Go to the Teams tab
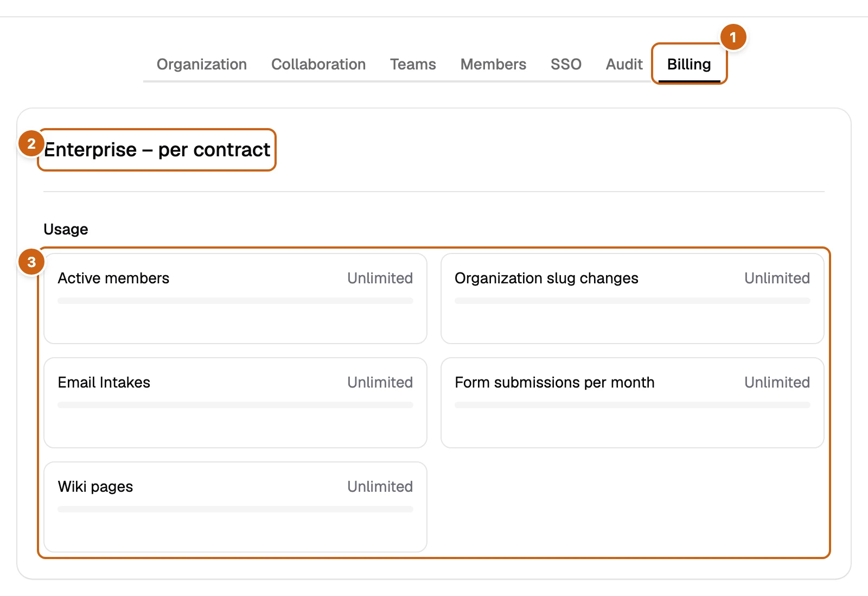Image resolution: width=868 pixels, height=596 pixels. [413, 64]
